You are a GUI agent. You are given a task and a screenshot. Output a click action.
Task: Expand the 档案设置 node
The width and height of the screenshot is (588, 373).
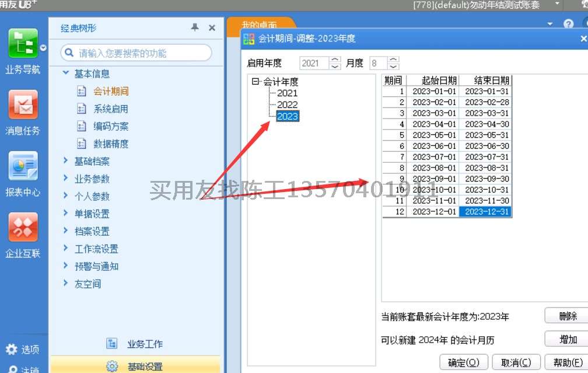(65, 231)
